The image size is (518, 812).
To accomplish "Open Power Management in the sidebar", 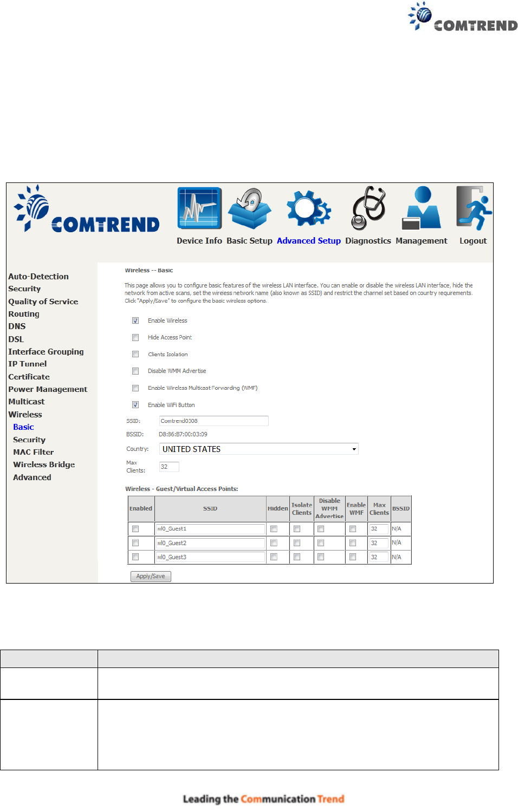I will pyautogui.click(x=48, y=389).
